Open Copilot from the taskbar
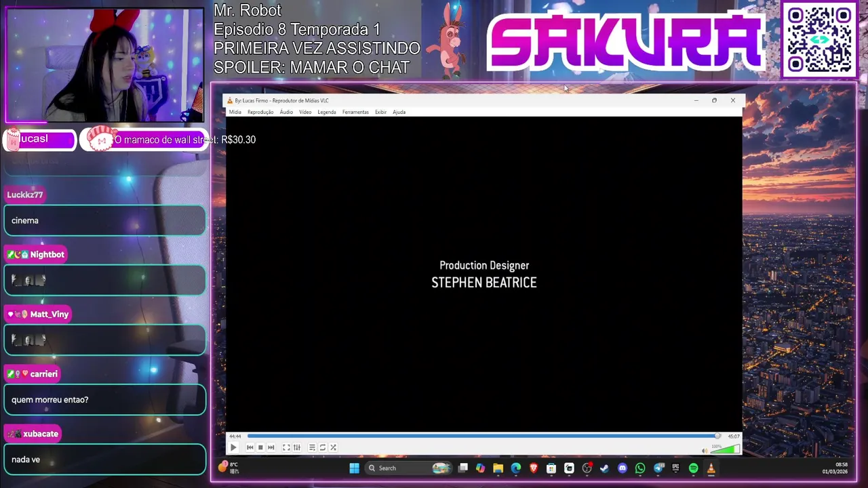The image size is (868, 488). pyautogui.click(x=480, y=468)
